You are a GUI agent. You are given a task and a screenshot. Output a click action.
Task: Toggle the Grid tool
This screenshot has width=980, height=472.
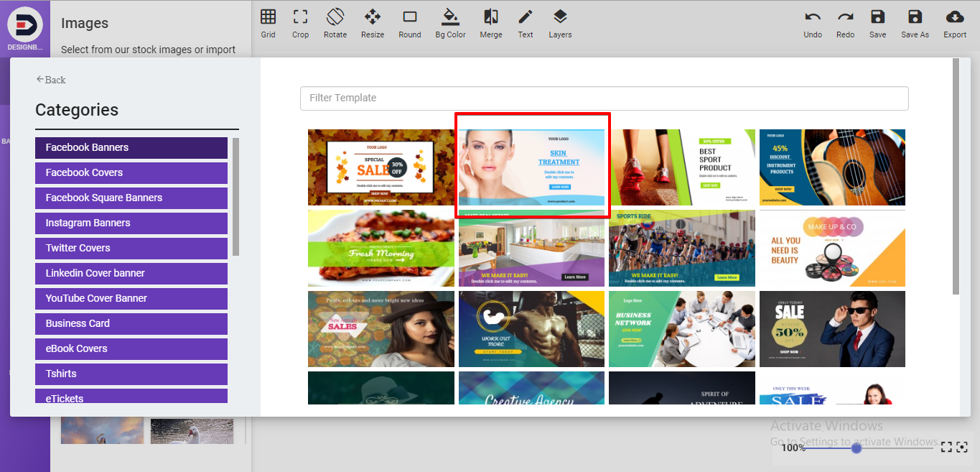coord(268,23)
